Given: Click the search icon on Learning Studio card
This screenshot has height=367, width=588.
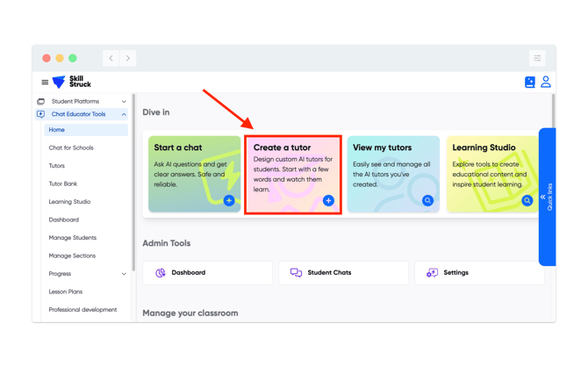Looking at the screenshot, I should [527, 201].
